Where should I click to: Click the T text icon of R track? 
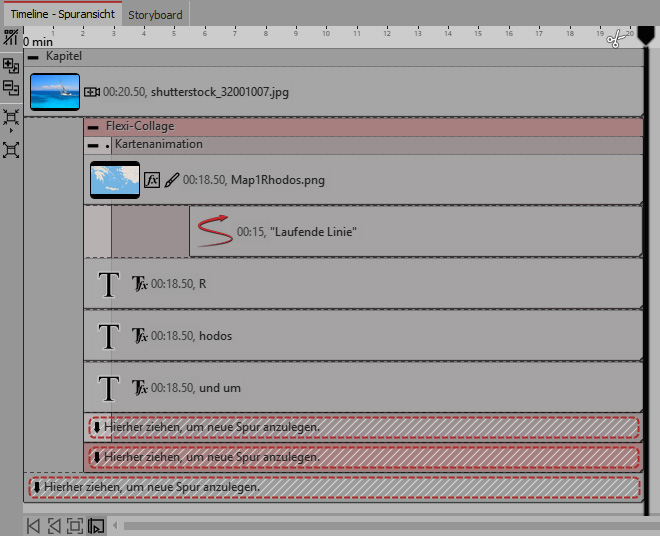[109, 285]
